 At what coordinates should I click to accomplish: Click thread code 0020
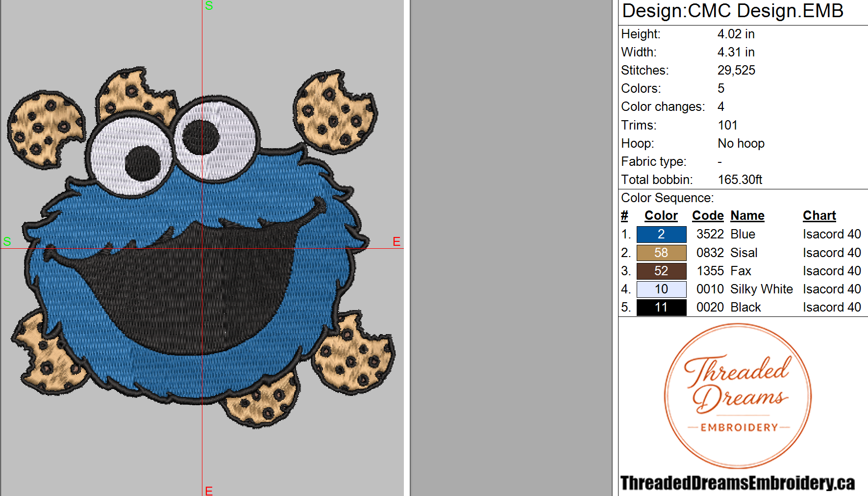click(x=710, y=307)
